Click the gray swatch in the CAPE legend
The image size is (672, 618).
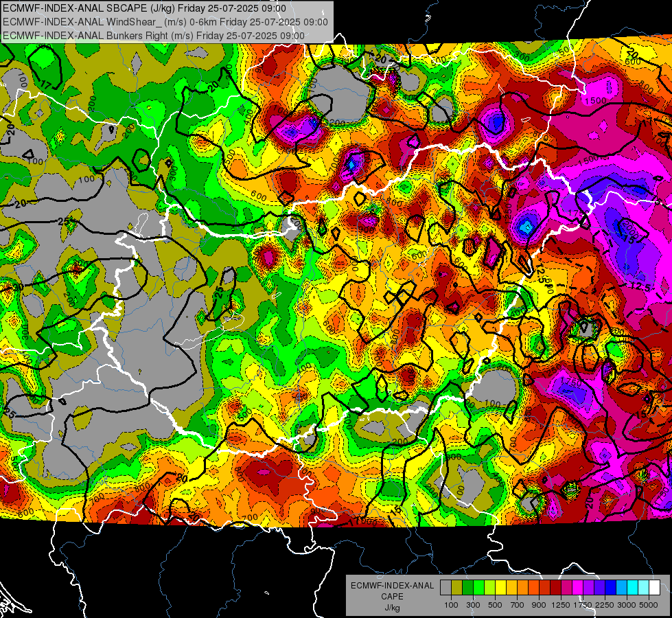445,587
